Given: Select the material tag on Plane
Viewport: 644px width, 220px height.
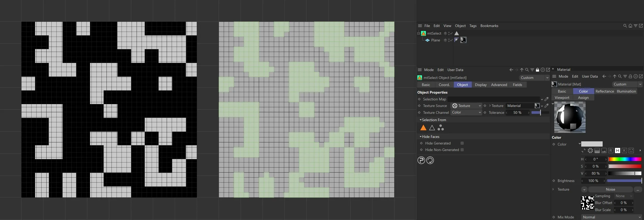Looking at the screenshot, I should (463, 40).
